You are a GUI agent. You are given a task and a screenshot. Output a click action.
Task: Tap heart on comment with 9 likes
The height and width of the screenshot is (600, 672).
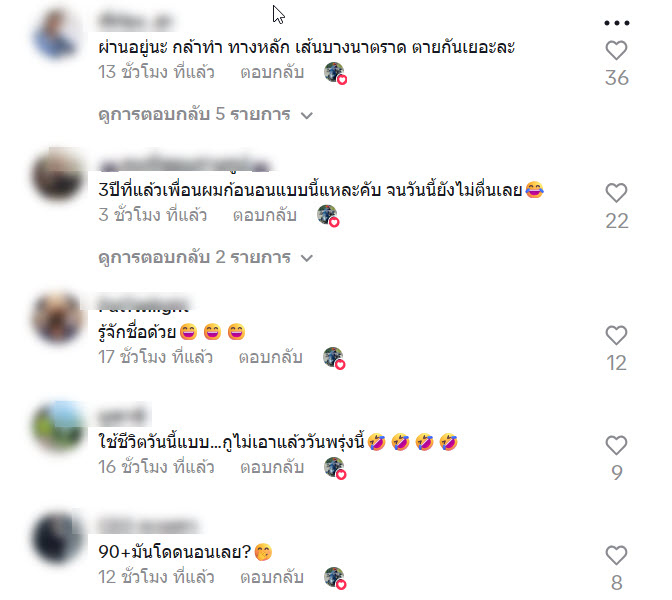tap(616, 445)
